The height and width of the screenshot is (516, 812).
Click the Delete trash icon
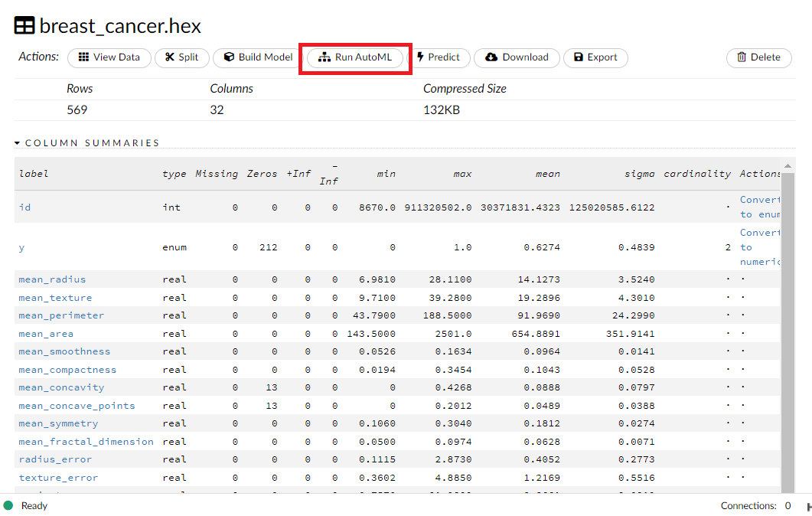(x=742, y=57)
